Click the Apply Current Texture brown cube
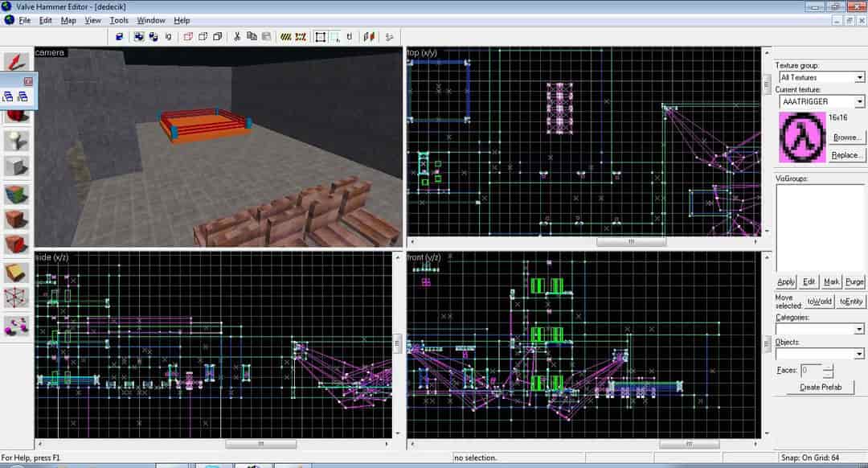The height and width of the screenshot is (468, 868). tap(17, 220)
